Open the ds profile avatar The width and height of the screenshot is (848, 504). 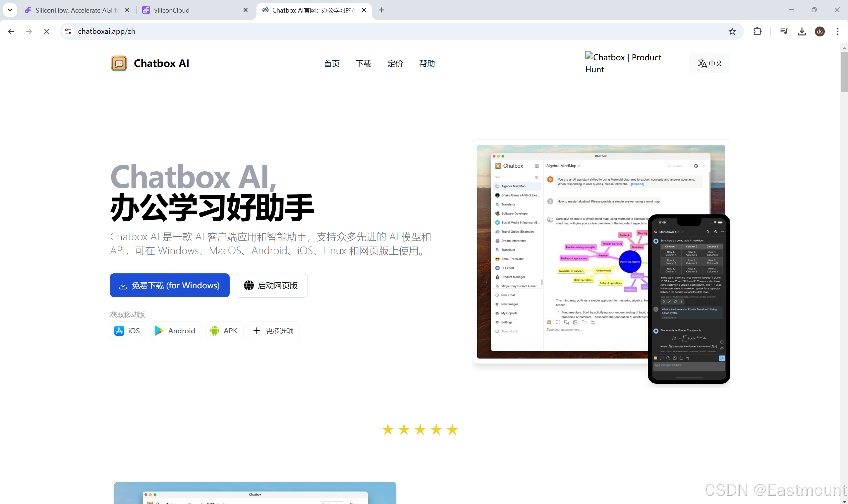(820, 31)
